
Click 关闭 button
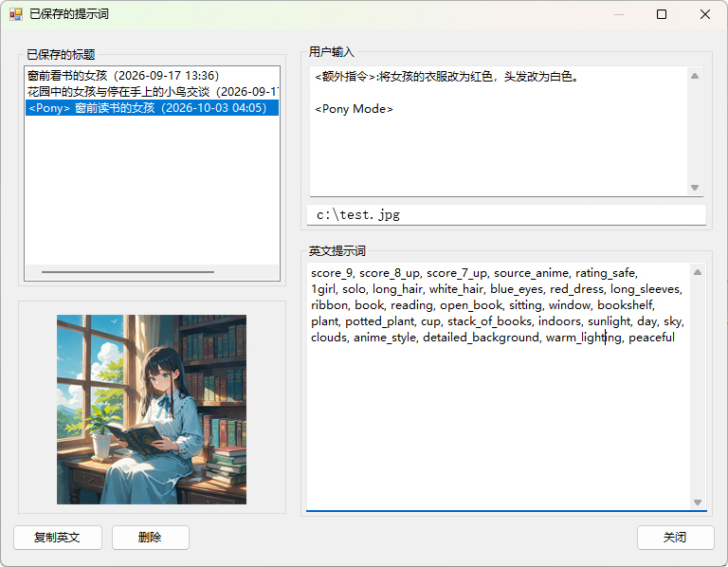tap(675, 538)
